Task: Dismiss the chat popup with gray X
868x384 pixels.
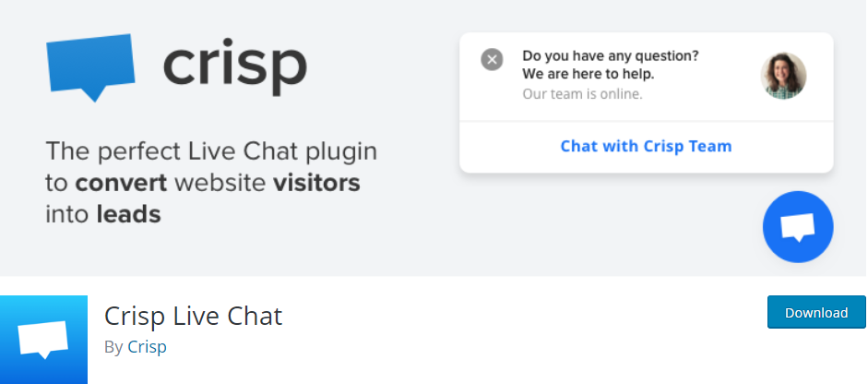Action: coord(493,60)
